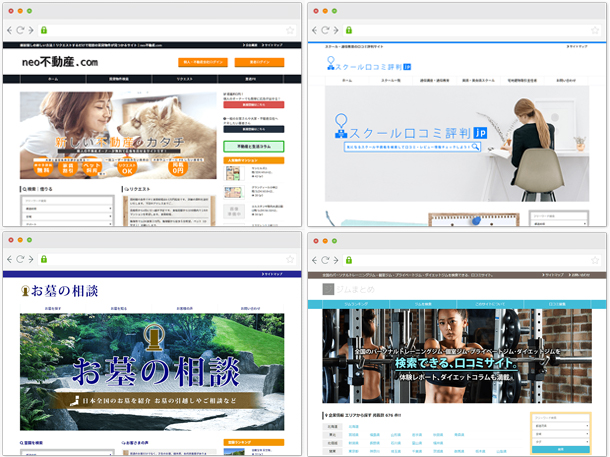Open お問い合わせ tab on お墓の相談 navbar
The height and width of the screenshot is (457, 610).
251,308
